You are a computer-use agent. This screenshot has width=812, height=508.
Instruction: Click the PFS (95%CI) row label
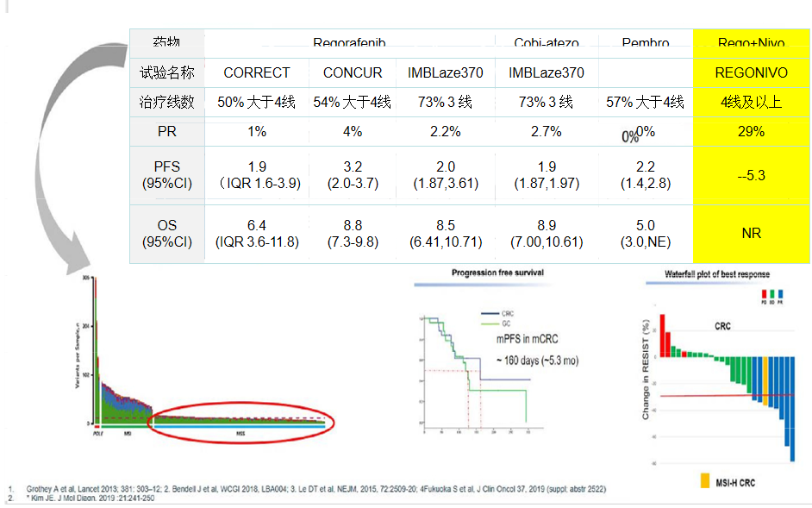pyautogui.click(x=166, y=175)
